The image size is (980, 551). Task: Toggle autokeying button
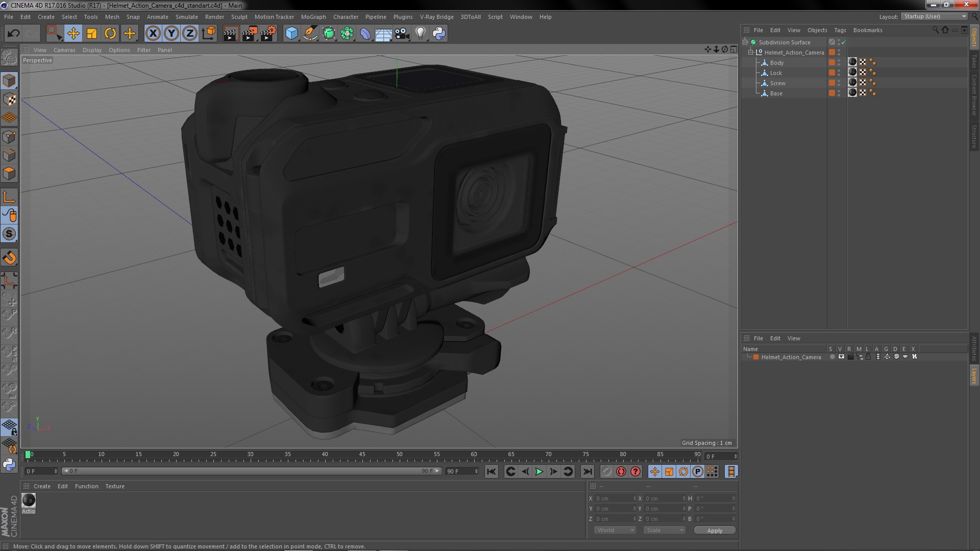click(x=621, y=472)
